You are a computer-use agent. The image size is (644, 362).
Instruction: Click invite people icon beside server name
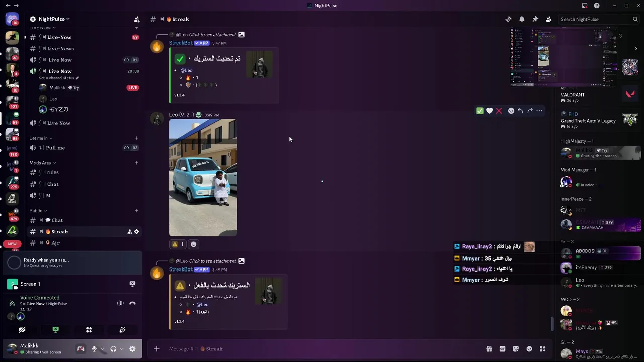coord(137,19)
